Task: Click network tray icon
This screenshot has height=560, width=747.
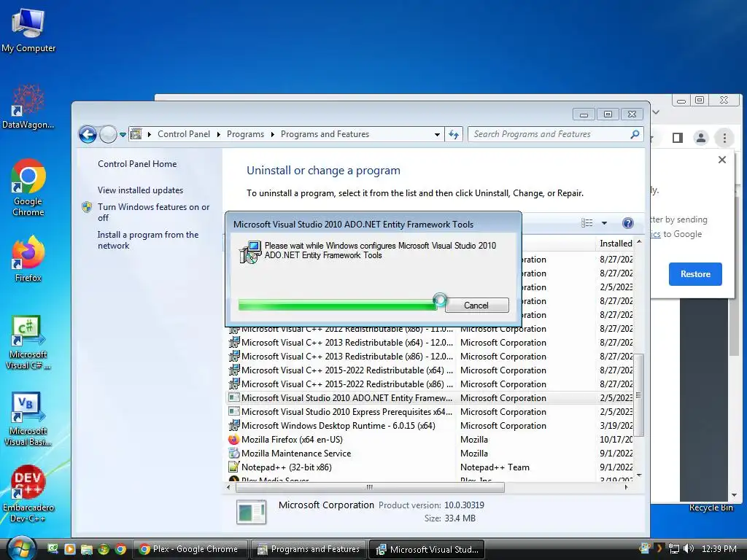Action: coord(673,548)
